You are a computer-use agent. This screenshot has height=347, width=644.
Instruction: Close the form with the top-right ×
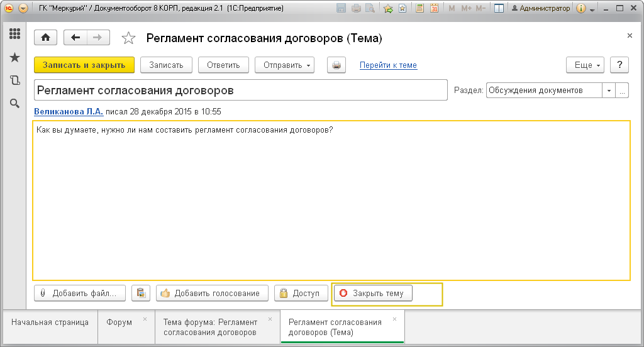tap(630, 36)
